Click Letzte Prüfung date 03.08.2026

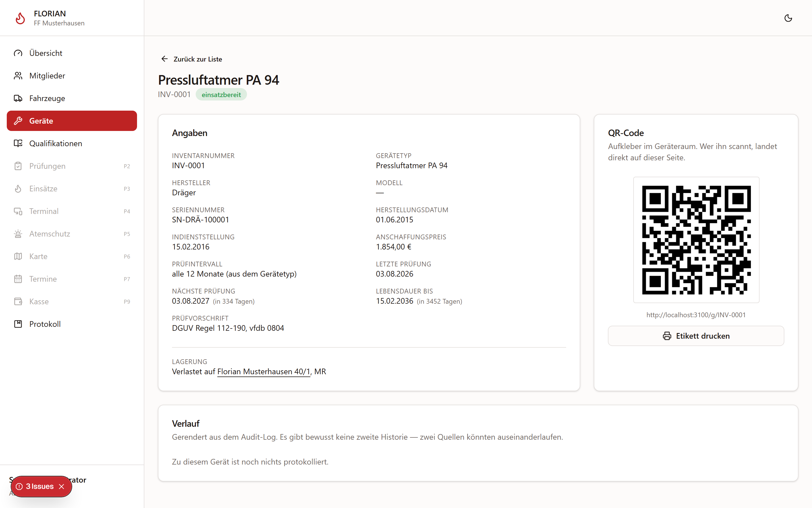coord(395,274)
